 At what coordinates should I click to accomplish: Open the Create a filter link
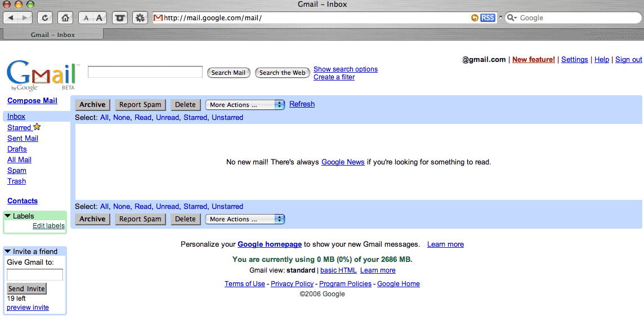pos(334,77)
